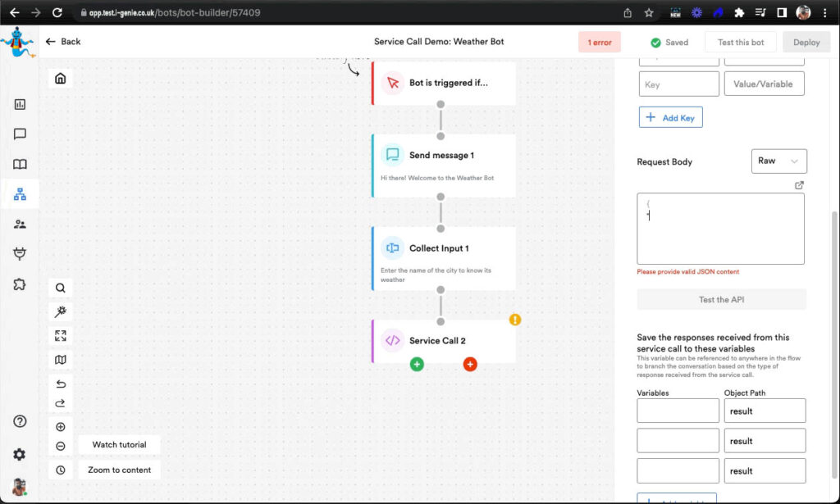Viewport: 840px width, 504px height.
Task: Go Back to previous page
Action: tap(63, 42)
